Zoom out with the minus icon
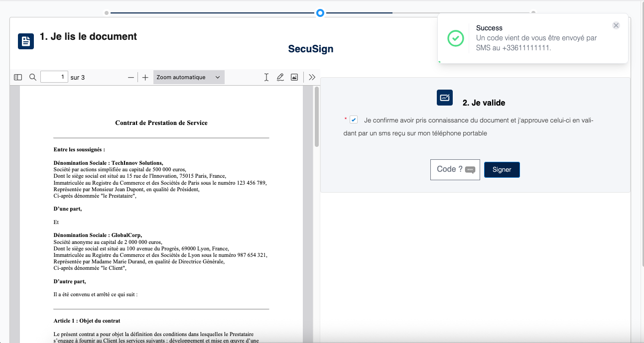The image size is (644, 343). coord(131,77)
